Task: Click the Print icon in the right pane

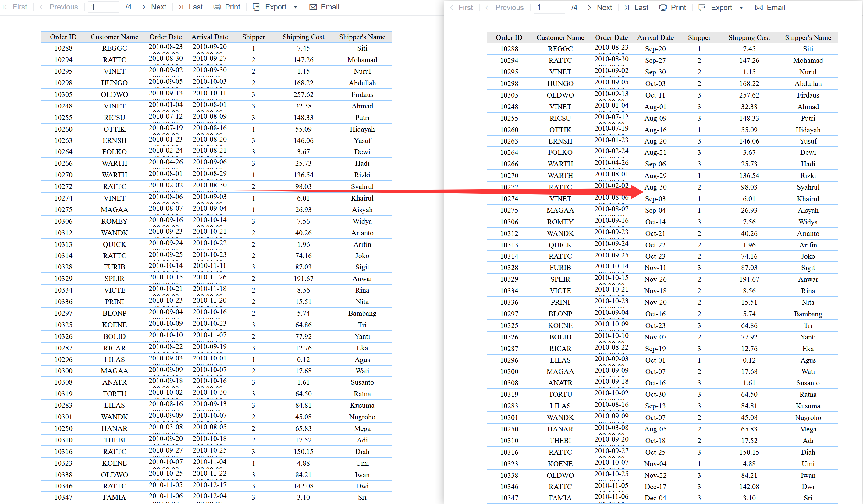Action: [663, 8]
